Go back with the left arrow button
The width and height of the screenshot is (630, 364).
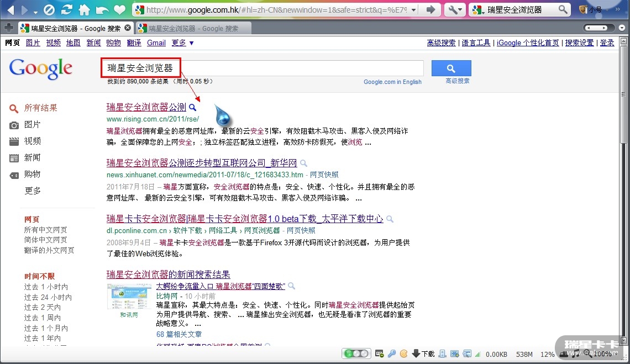click(x=11, y=9)
